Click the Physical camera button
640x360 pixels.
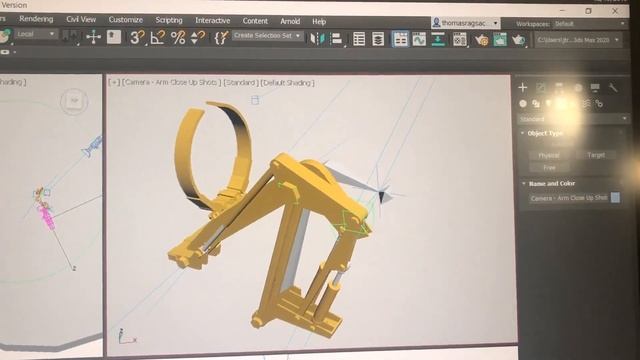point(549,155)
